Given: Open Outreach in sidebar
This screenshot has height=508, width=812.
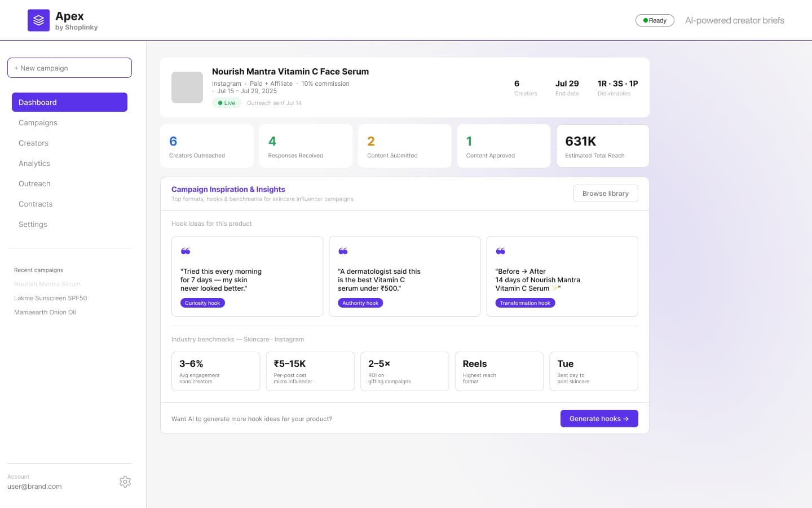Looking at the screenshot, I should [x=34, y=183].
